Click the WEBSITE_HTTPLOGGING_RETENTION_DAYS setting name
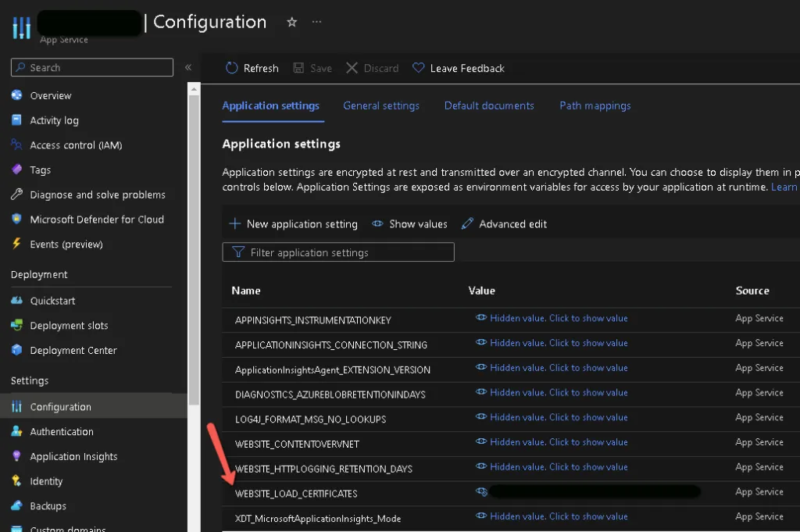The width and height of the screenshot is (800, 532). coord(323,469)
